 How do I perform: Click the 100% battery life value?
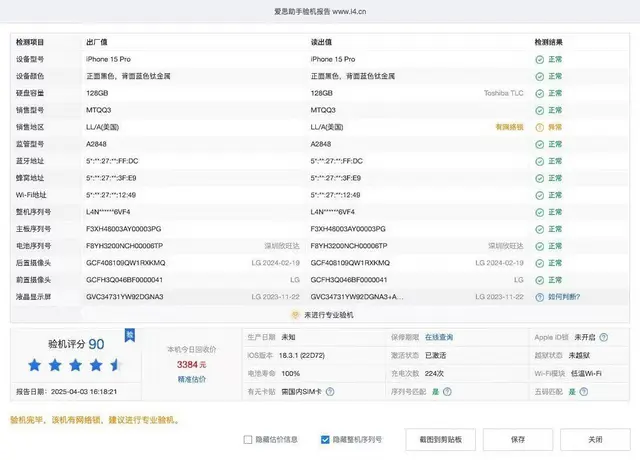291,373
